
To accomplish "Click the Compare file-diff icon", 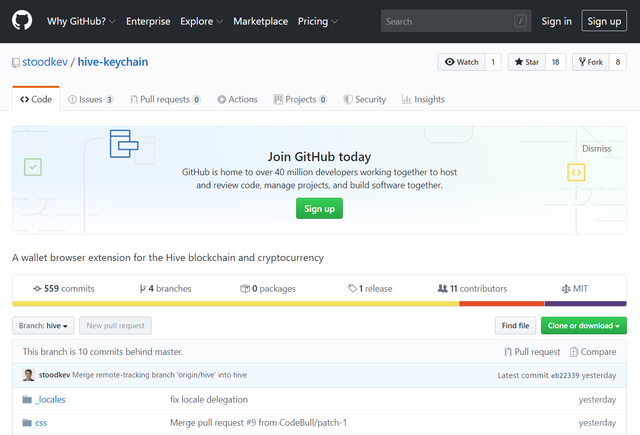I will 574,352.
